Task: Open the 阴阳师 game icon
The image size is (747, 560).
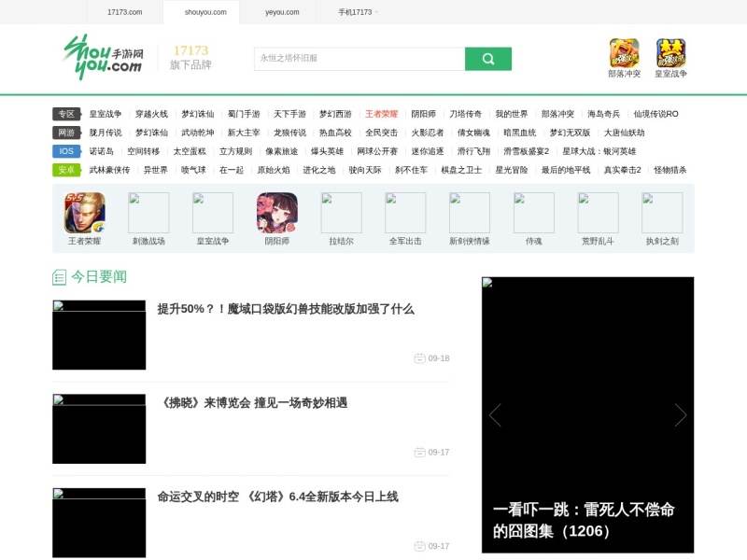Action: [276, 213]
